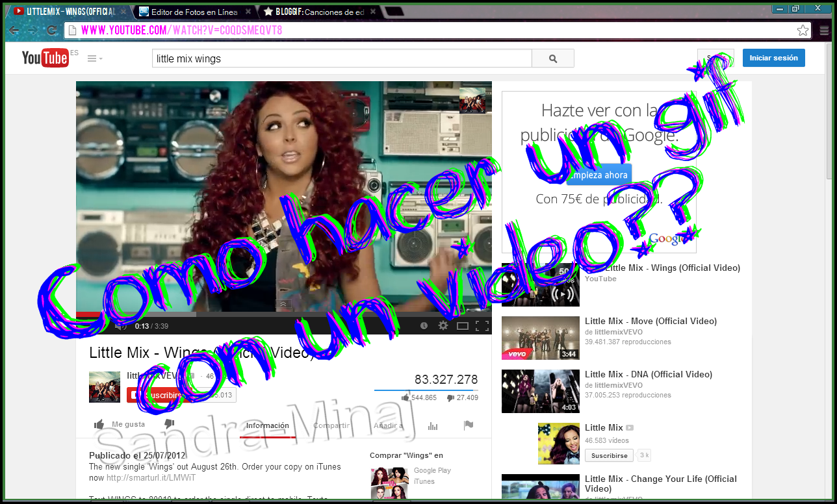
Task: Open the Little Mix - Move video thumbnail
Action: [541, 338]
